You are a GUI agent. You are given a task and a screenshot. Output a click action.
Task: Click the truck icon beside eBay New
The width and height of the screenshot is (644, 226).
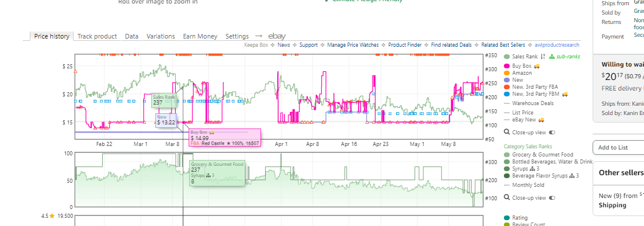(x=541, y=120)
